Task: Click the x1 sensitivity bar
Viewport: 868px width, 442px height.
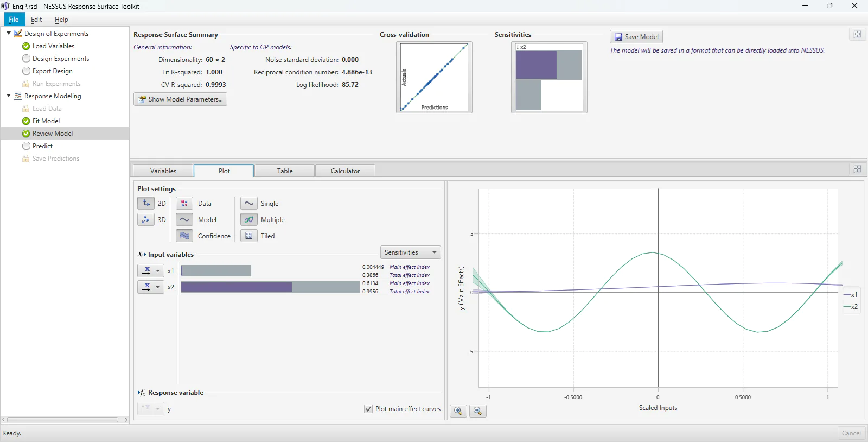Action: 216,270
